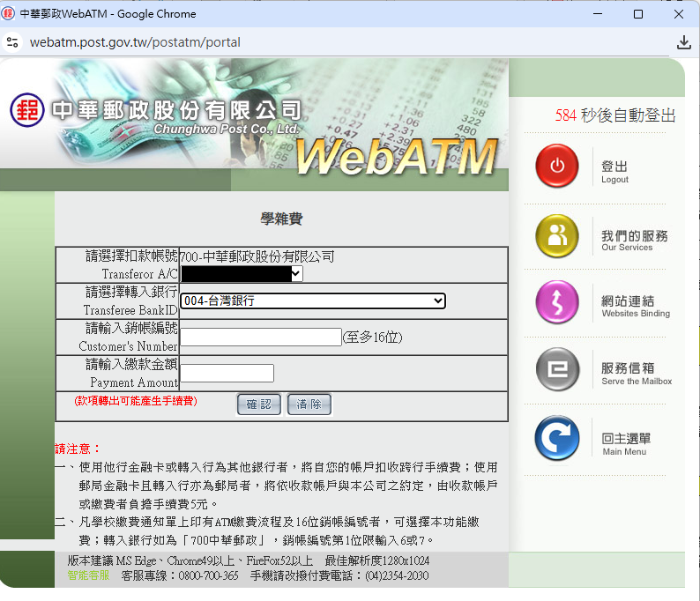Click the 700-中華郵政股份有限公司 bank text
The height and width of the screenshot is (601, 700).
point(257,256)
